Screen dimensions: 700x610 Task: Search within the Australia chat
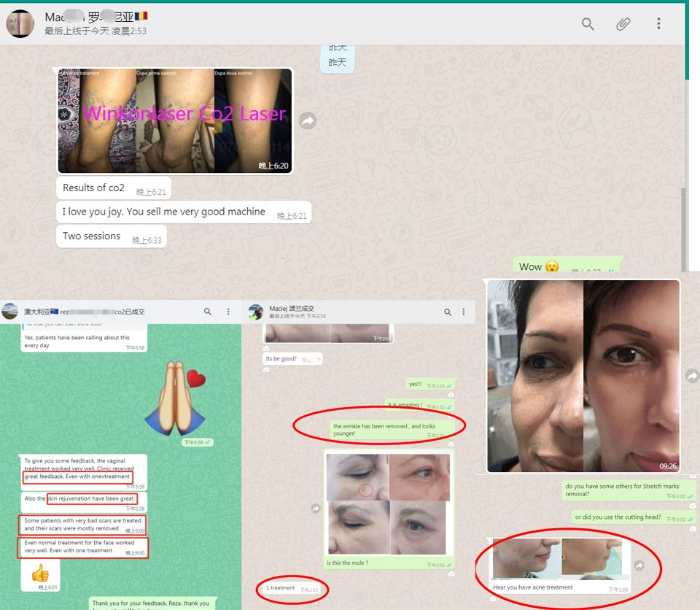click(208, 312)
